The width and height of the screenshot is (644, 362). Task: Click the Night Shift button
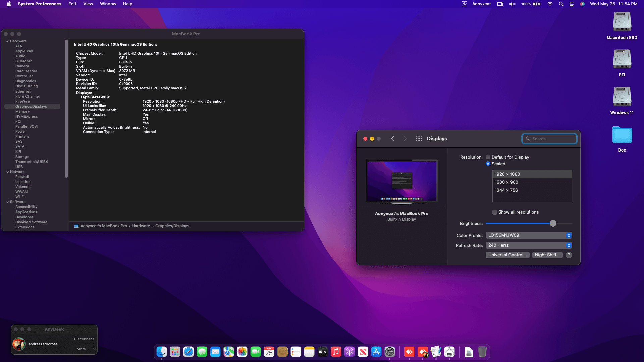pyautogui.click(x=547, y=255)
